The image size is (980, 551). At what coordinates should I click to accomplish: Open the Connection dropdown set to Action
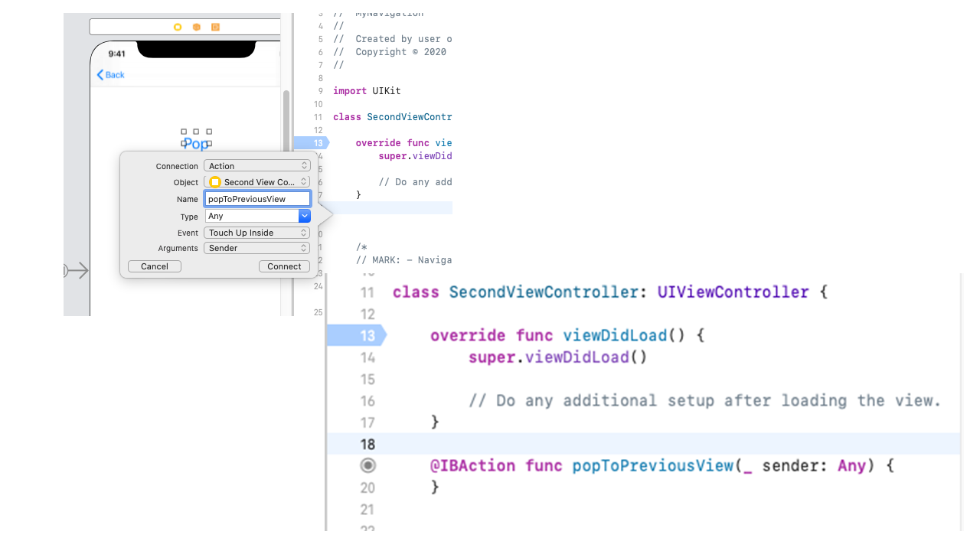[x=256, y=166]
